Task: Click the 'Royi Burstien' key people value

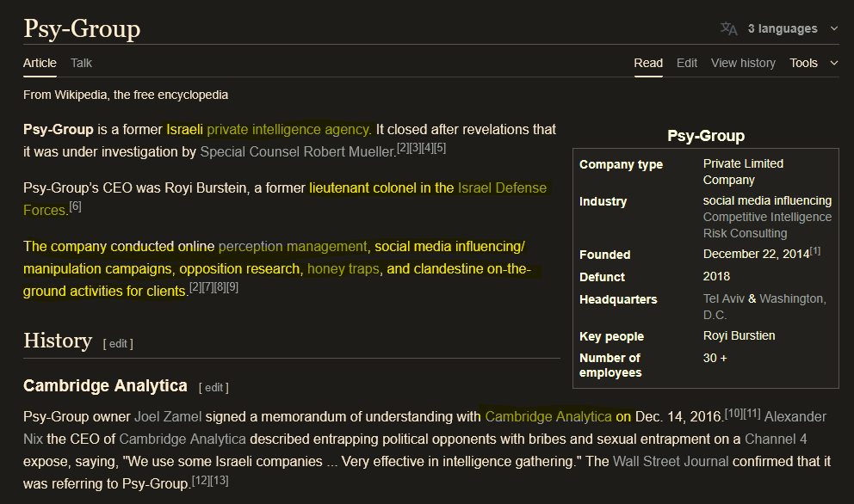Action: (740, 335)
